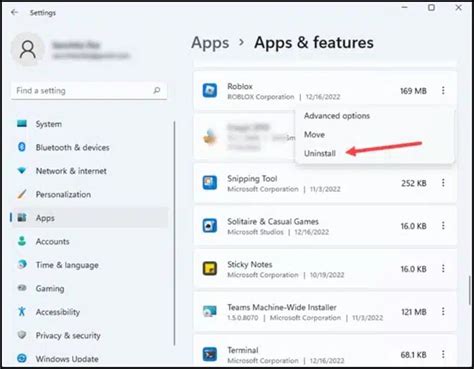
Task: Click the Sticky Notes app icon
Action: coord(210,269)
